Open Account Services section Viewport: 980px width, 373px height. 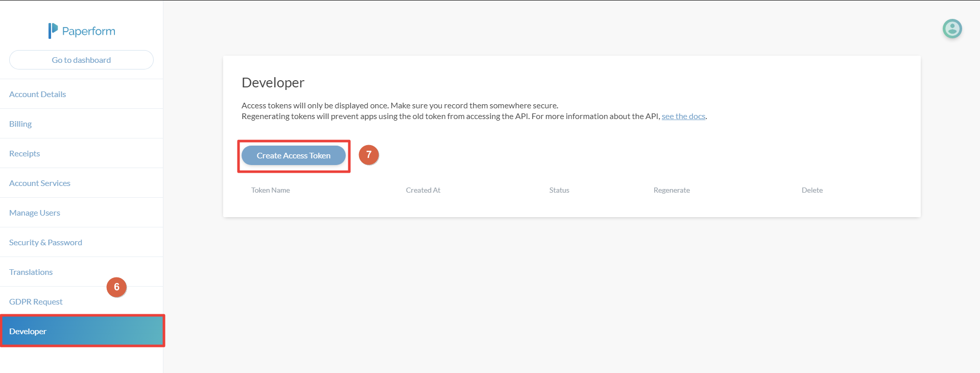click(x=82, y=183)
